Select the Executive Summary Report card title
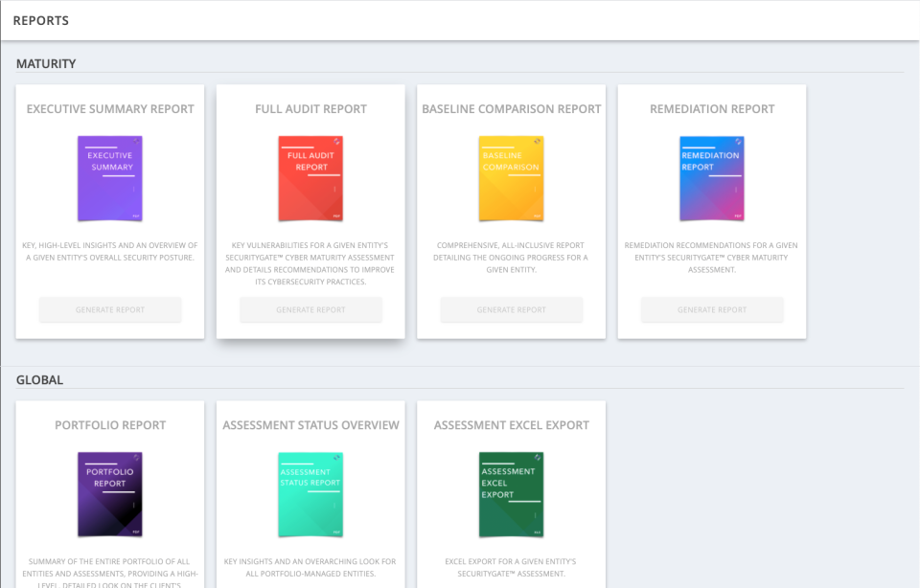The image size is (920, 588). tap(109, 109)
